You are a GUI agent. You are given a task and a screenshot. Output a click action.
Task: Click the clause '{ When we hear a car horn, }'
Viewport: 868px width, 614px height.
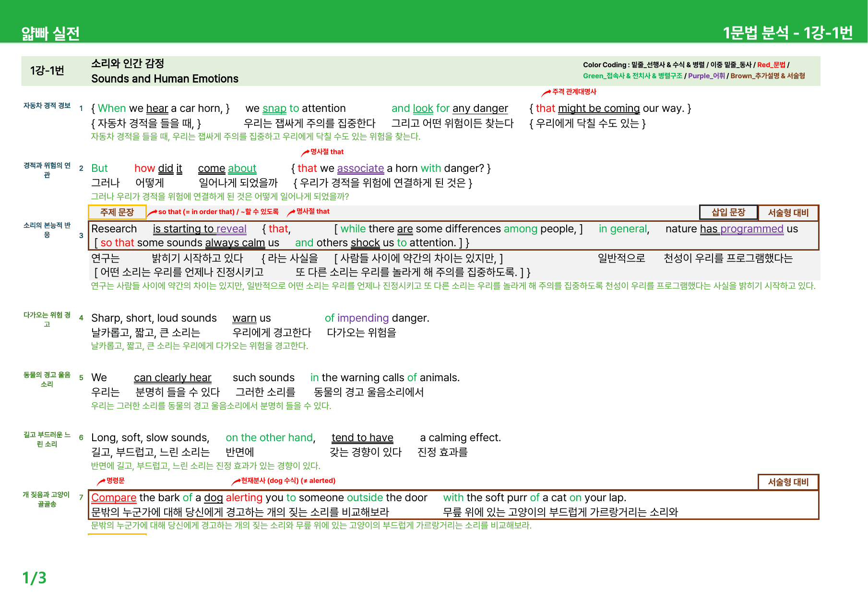coord(160,108)
